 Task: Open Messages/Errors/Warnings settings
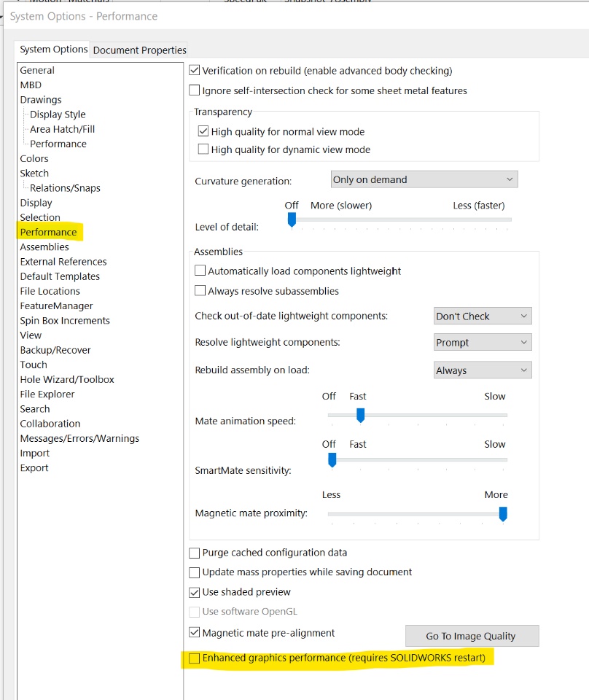(79, 438)
